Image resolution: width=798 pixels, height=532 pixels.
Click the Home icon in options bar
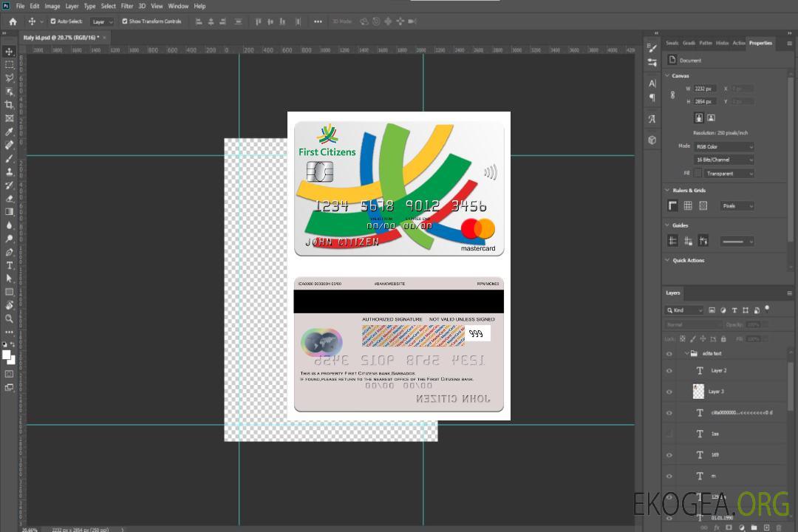pos(13,21)
